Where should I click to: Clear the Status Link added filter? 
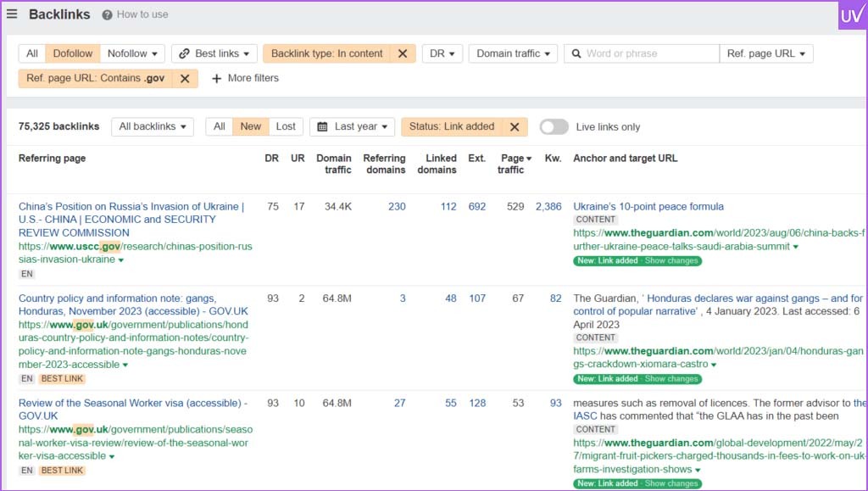point(515,126)
